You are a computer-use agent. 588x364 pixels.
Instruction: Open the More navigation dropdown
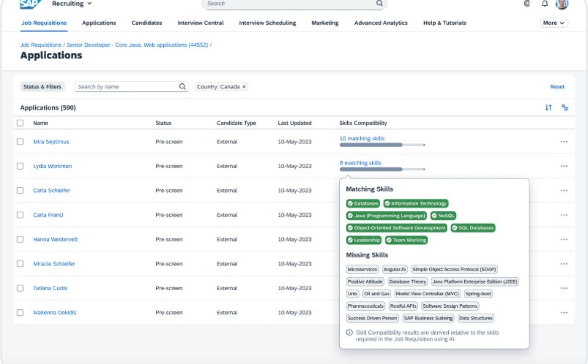point(554,23)
